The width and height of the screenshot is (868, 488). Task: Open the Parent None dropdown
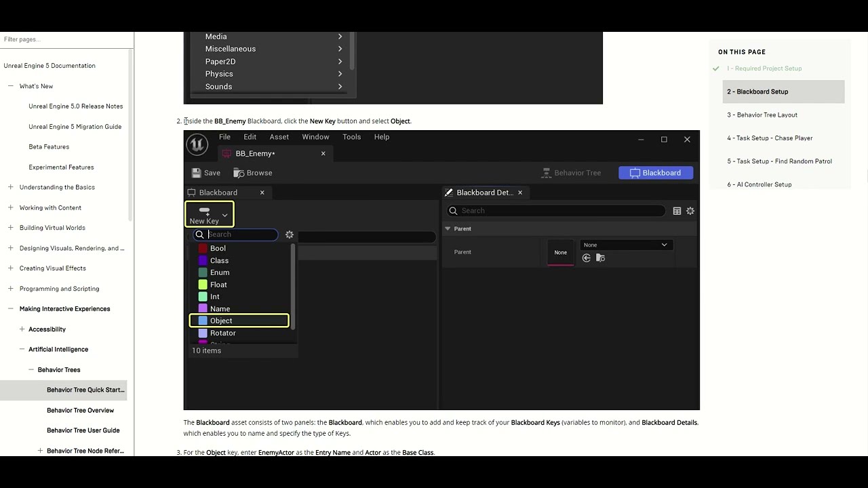coord(625,245)
